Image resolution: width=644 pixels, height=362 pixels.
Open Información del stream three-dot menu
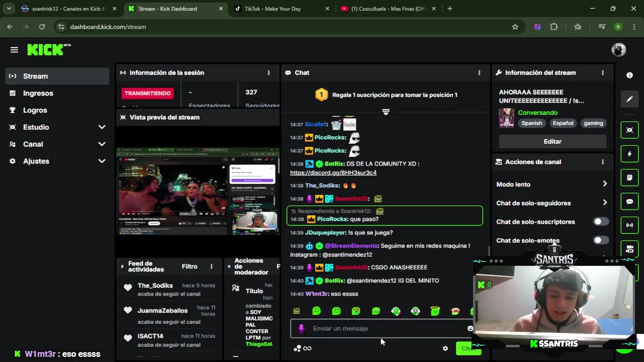click(603, 72)
